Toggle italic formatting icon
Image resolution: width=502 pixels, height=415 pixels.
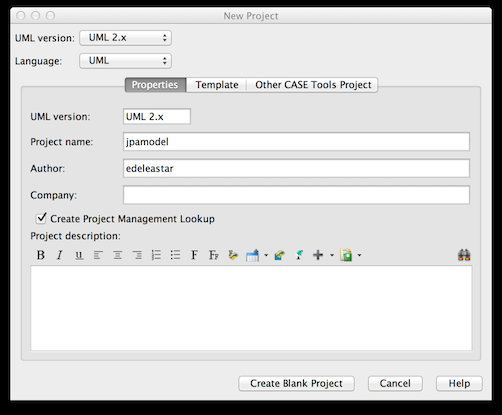pyautogui.click(x=60, y=255)
